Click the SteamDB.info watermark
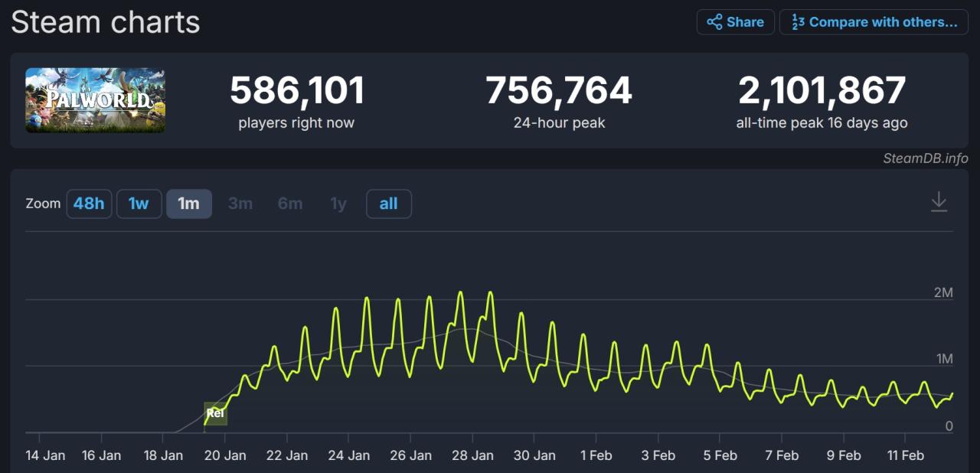980x473 pixels. [925, 158]
